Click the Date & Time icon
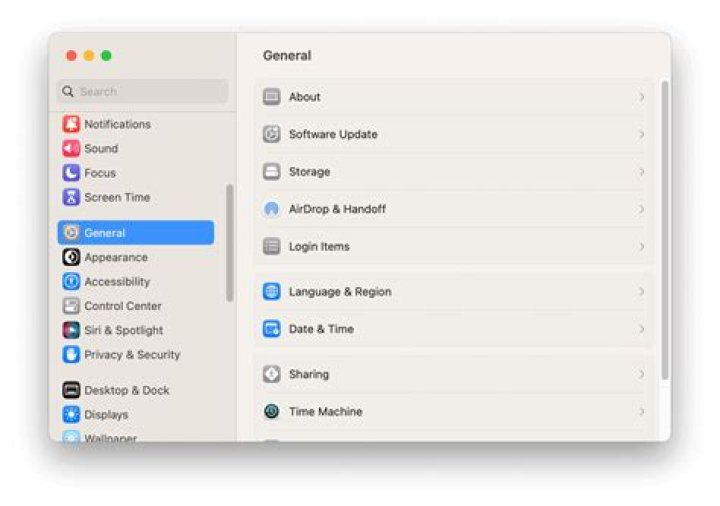Image resolution: width=720 pixels, height=506 pixels. pyautogui.click(x=271, y=329)
